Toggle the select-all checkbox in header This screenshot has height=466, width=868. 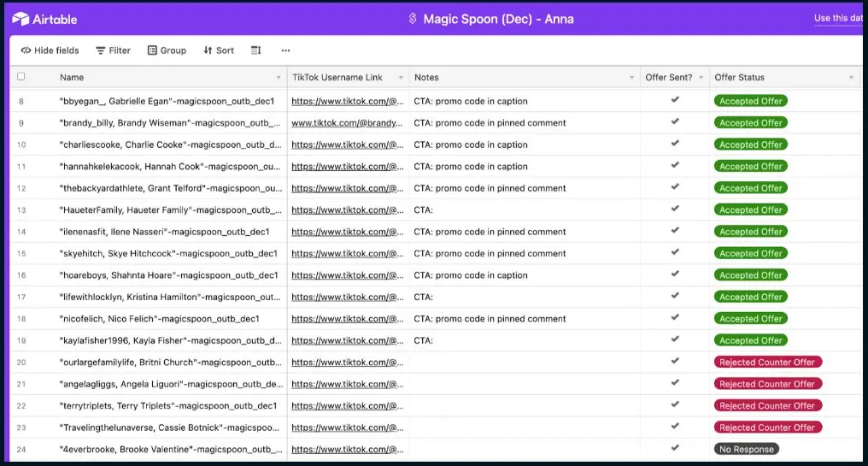[21, 77]
